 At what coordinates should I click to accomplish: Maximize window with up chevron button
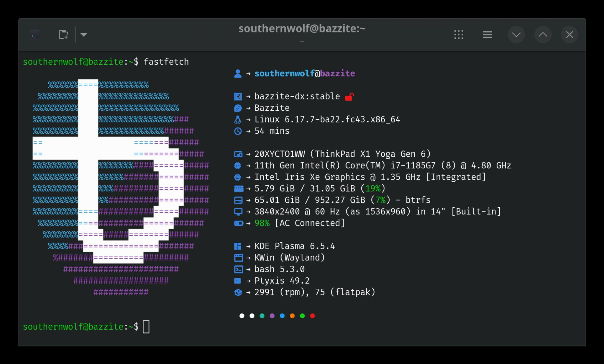pyautogui.click(x=543, y=35)
